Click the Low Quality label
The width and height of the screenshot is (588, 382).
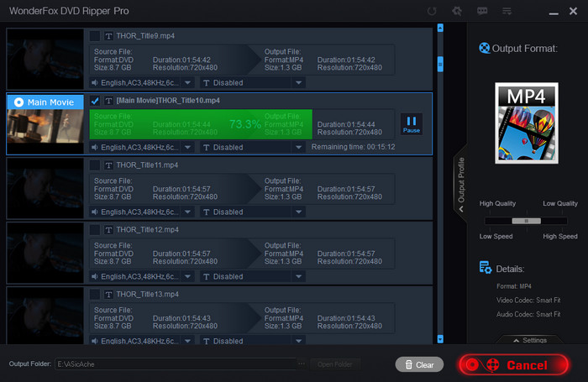(560, 203)
